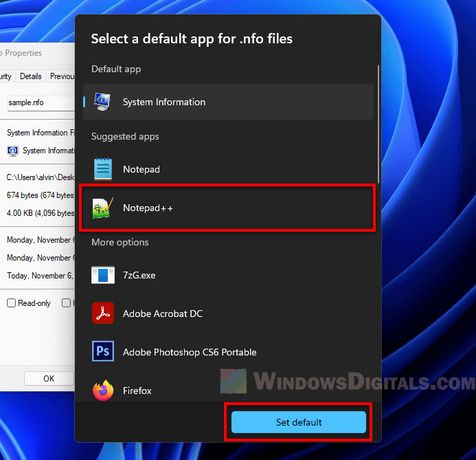Select the Notepad++ label text
The width and height of the screenshot is (476, 460).
tap(148, 208)
